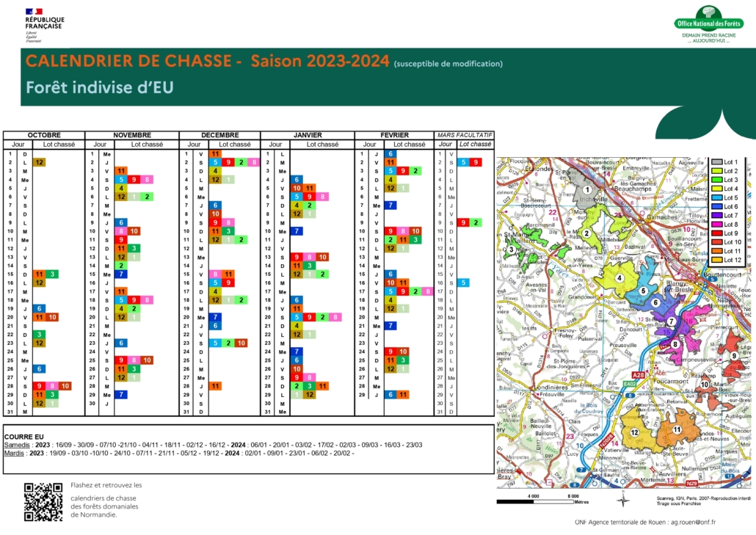Click the lot 7 cell on 15 November

[x=121, y=274]
